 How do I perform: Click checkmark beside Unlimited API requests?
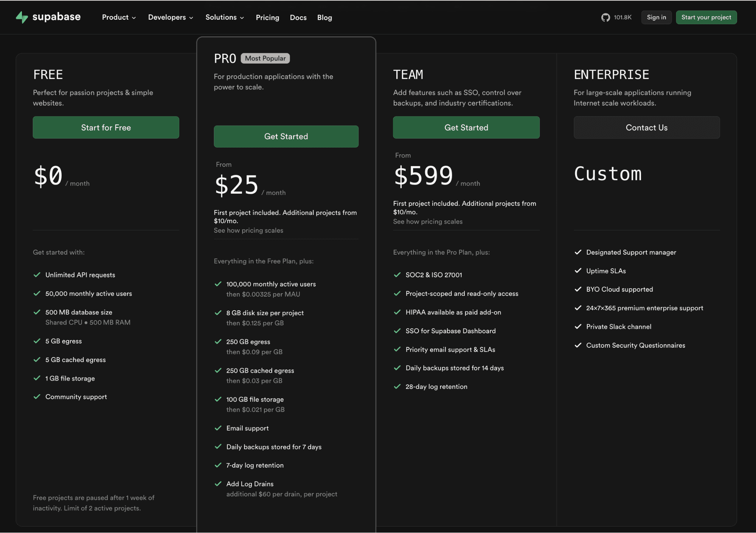(x=37, y=275)
